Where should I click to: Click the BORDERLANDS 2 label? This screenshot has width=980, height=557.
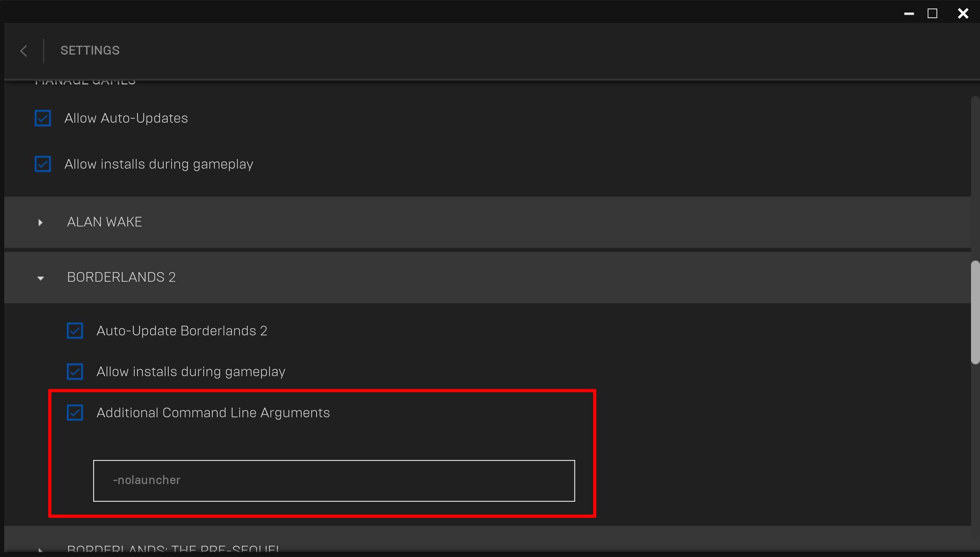tap(121, 277)
